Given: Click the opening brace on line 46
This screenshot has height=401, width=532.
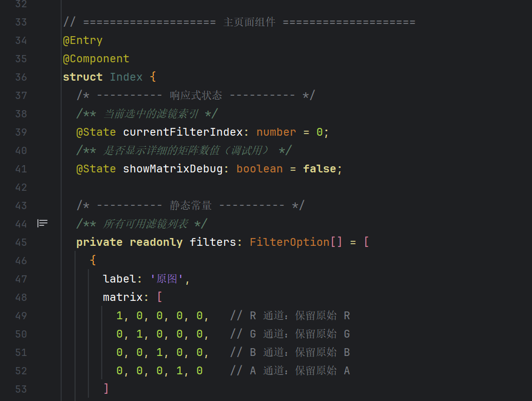Looking at the screenshot, I should click(x=93, y=260).
